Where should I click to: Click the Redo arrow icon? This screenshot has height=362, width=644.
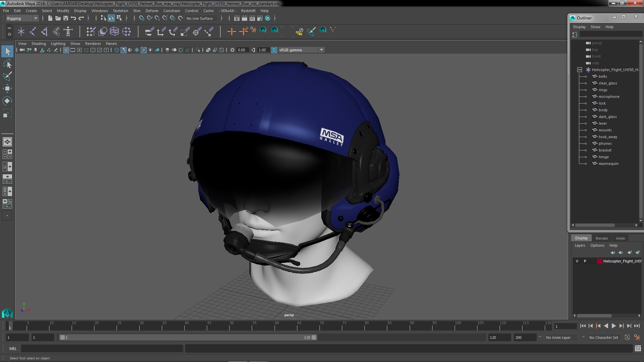click(81, 18)
